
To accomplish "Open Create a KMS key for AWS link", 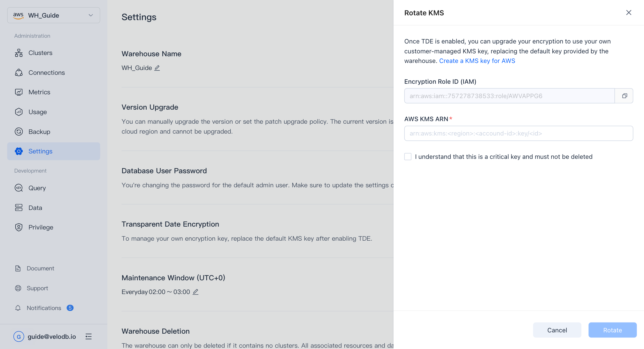I will (x=477, y=61).
